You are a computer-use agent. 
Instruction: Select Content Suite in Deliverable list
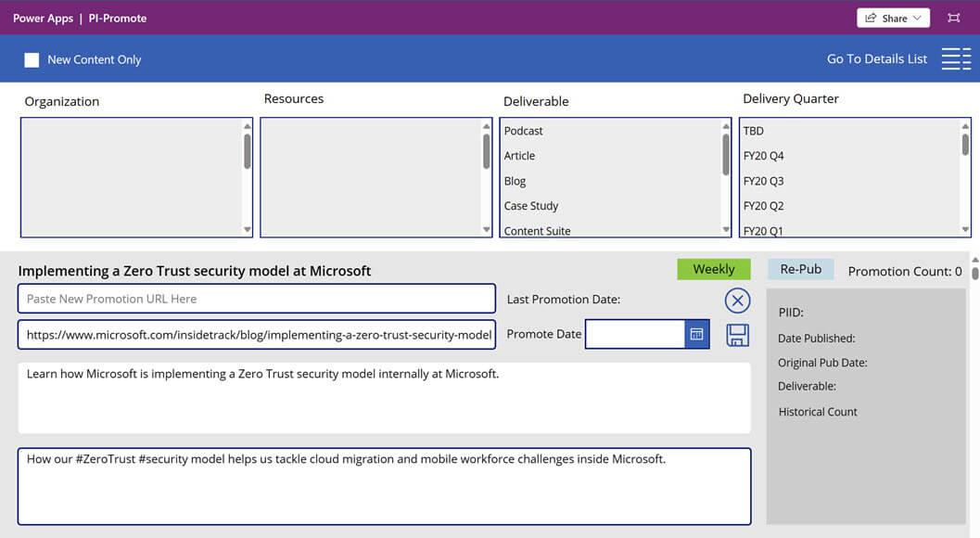pyautogui.click(x=537, y=231)
